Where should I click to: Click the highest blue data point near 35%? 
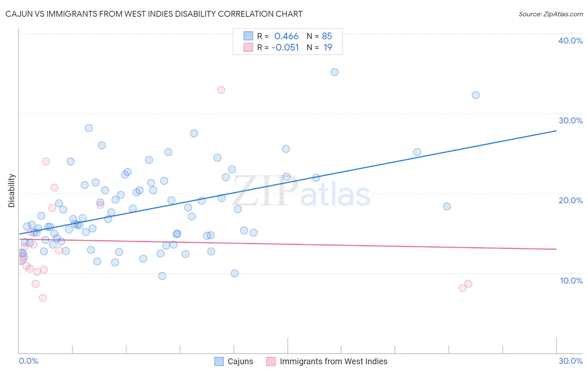coord(335,72)
